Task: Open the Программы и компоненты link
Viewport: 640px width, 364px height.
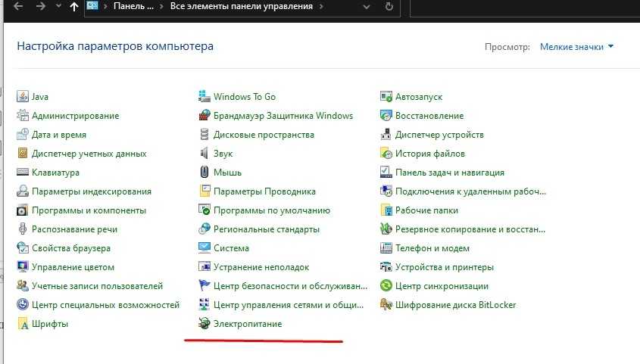Action: tap(89, 210)
